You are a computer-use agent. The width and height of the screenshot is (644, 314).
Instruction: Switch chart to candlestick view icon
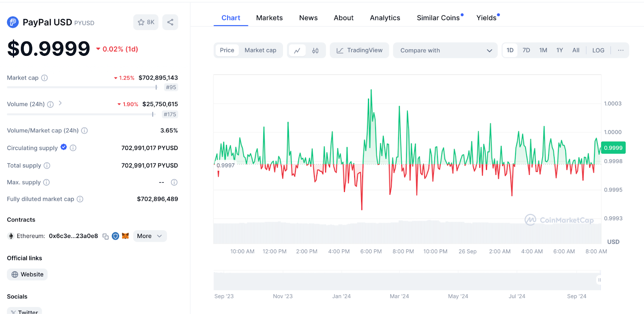click(x=316, y=51)
